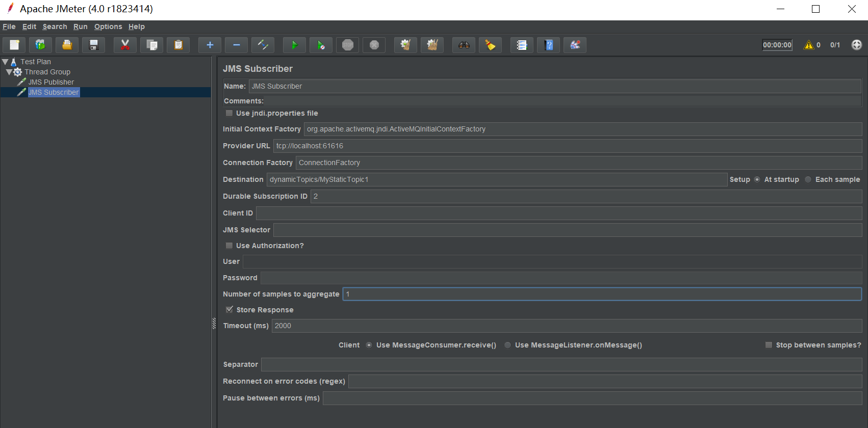868x428 pixels.
Task: Start test with no pauses icon
Action: [321, 45]
